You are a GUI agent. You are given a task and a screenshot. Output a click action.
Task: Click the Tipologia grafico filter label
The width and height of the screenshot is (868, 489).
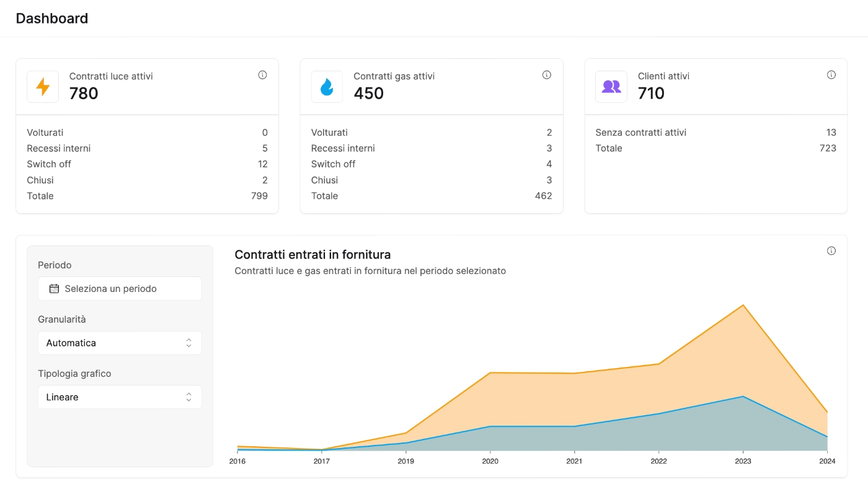click(74, 374)
